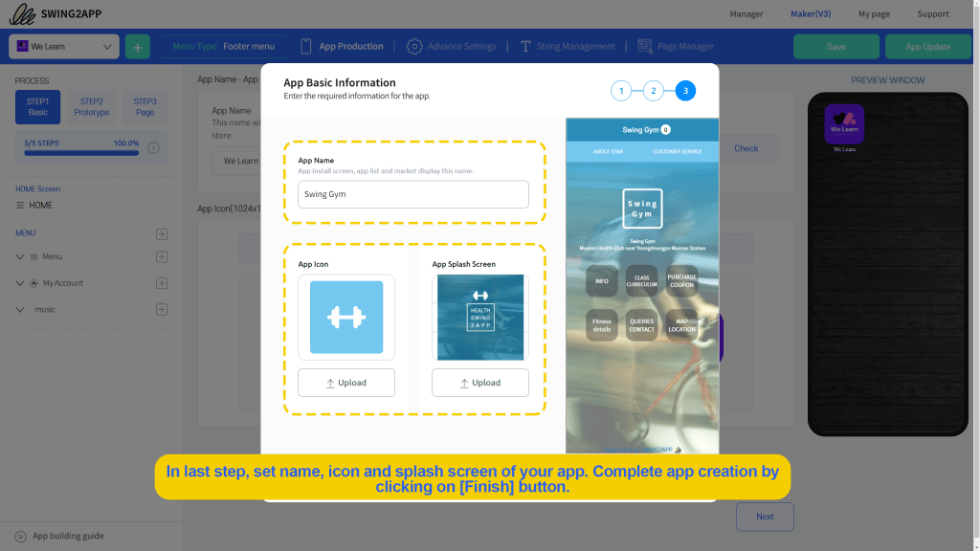980x551 pixels.
Task: Add sub-item to Menu row plus icon
Action: (162, 256)
